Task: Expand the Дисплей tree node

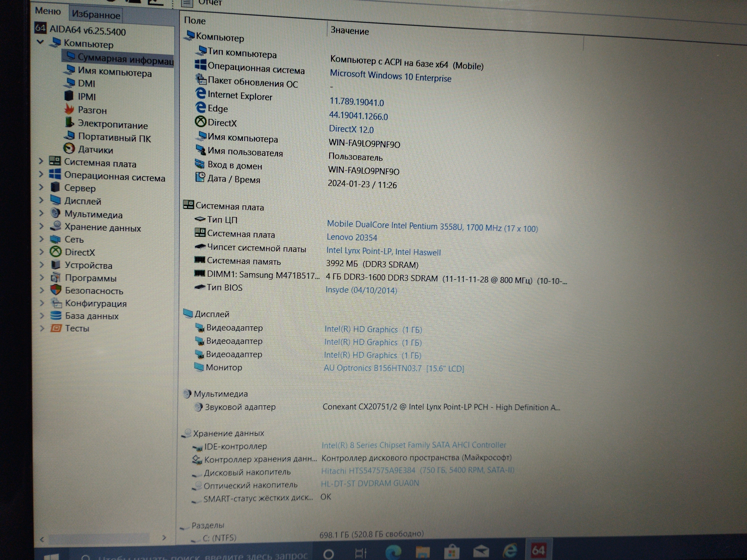Action: [x=41, y=200]
